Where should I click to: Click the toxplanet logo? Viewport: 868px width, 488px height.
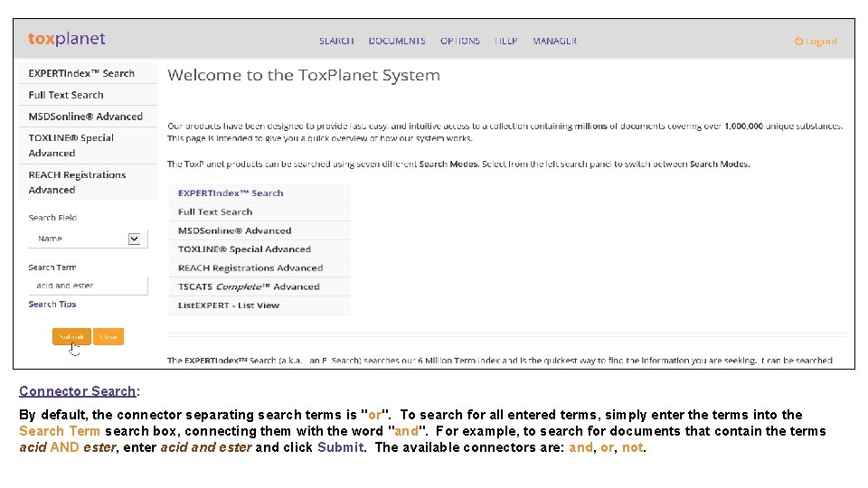[66, 39]
